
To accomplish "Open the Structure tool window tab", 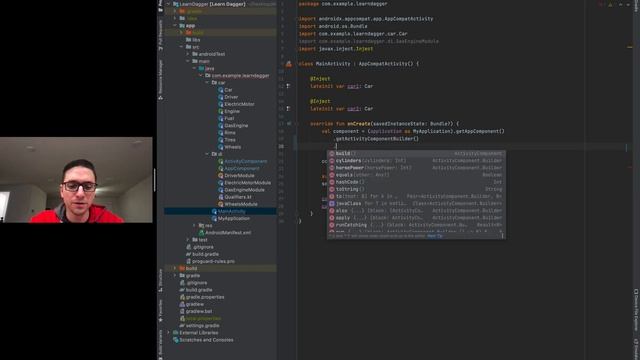I will 160,280.
